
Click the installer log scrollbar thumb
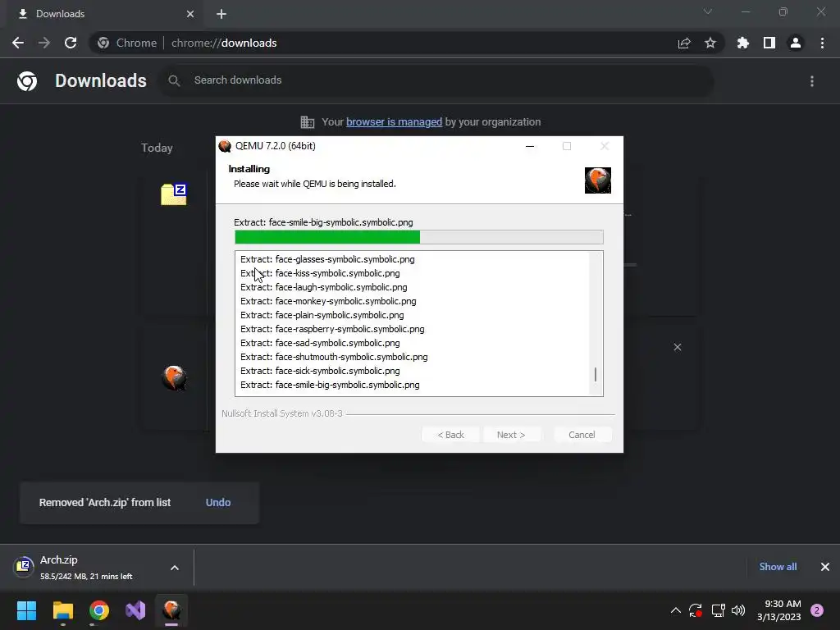point(596,374)
